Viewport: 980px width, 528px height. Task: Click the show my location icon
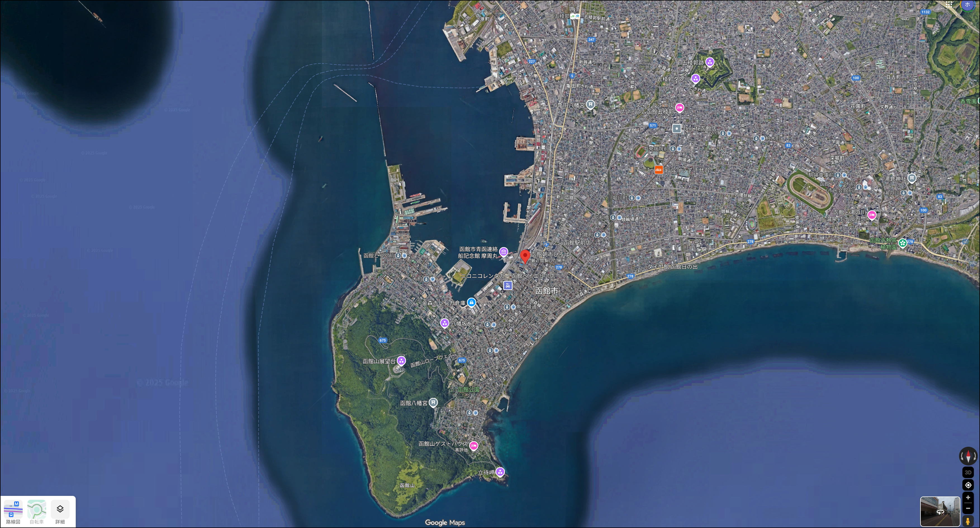tap(968, 485)
